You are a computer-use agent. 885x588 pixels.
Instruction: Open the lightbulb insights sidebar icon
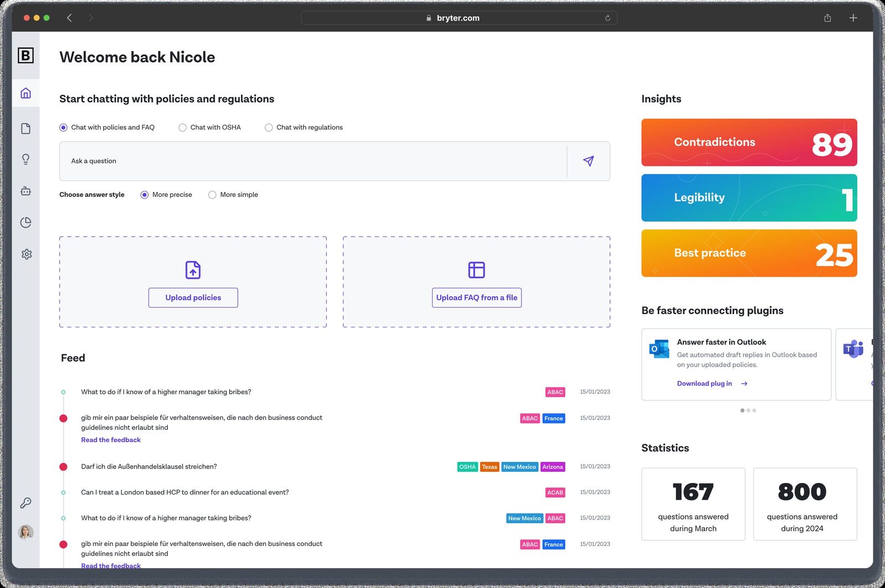[25, 159]
